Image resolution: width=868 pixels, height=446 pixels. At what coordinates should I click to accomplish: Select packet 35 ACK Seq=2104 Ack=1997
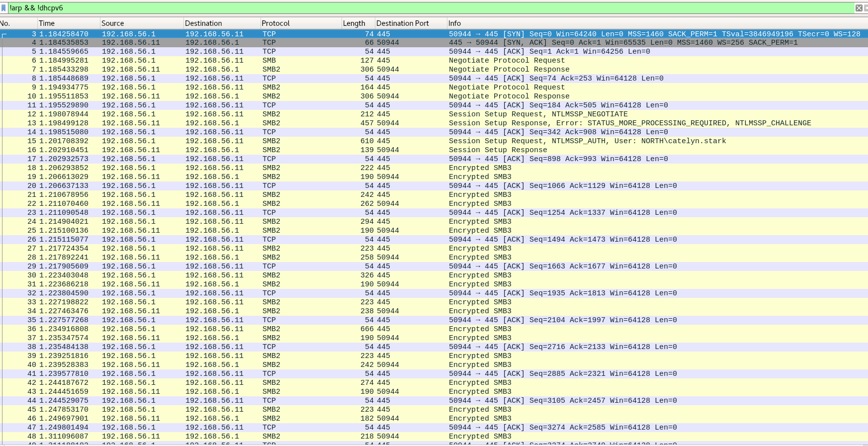coord(434,320)
